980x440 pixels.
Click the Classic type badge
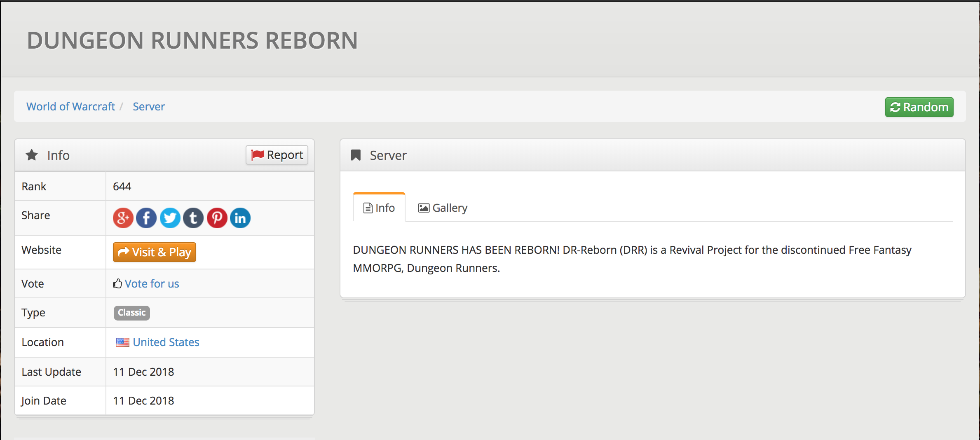pyautogui.click(x=131, y=313)
